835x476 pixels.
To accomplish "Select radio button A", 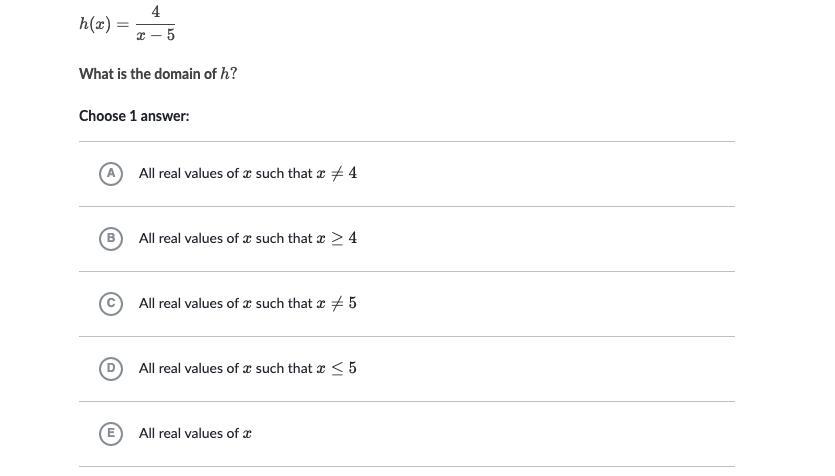I will (x=111, y=173).
